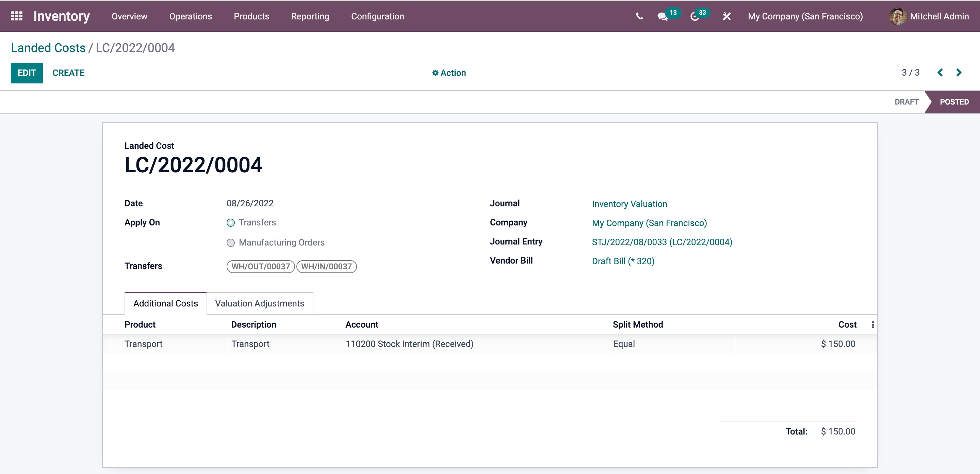Click the EDIT button
980x474 pixels.
[x=27, y=73]
